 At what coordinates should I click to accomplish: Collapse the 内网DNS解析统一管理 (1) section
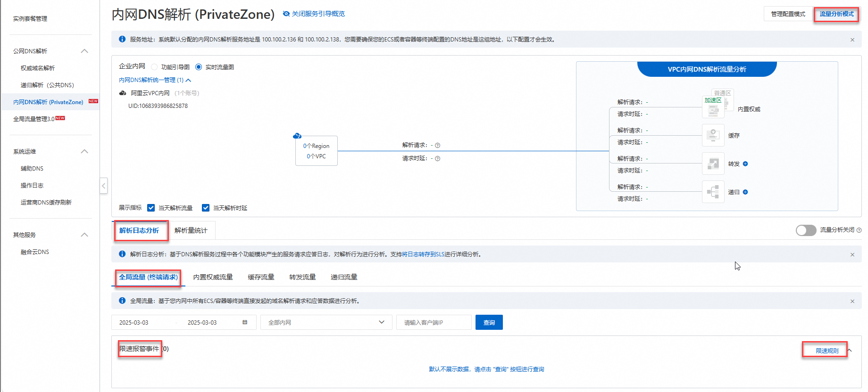[x=188, y=80]
